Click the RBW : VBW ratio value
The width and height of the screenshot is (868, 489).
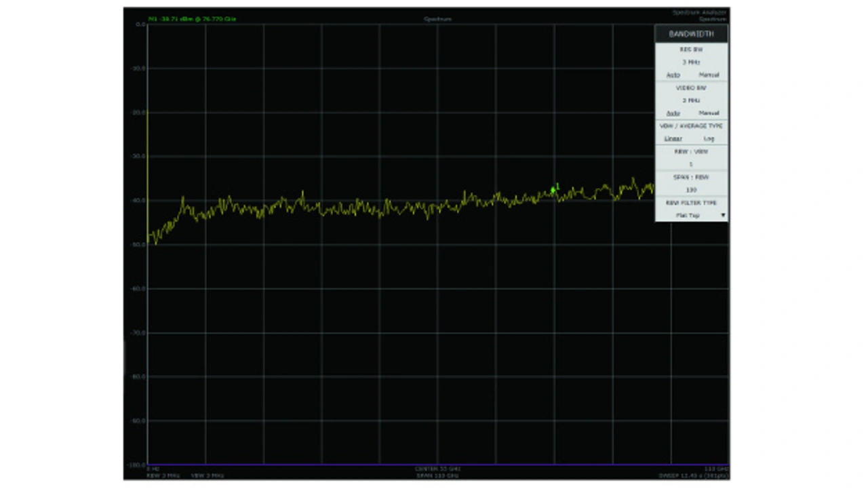click(x=691, y=164)
